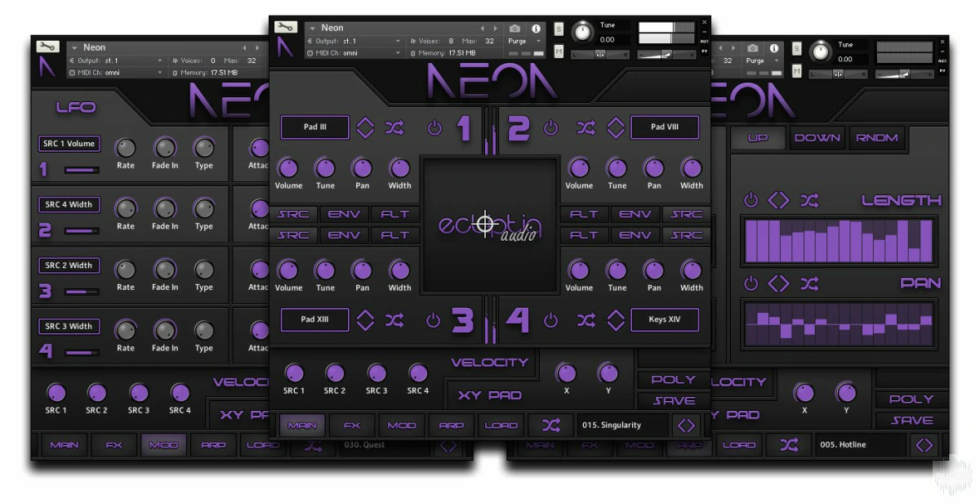
Task: Toggle the S solo button in right window
Action: (x=796, y=49)
